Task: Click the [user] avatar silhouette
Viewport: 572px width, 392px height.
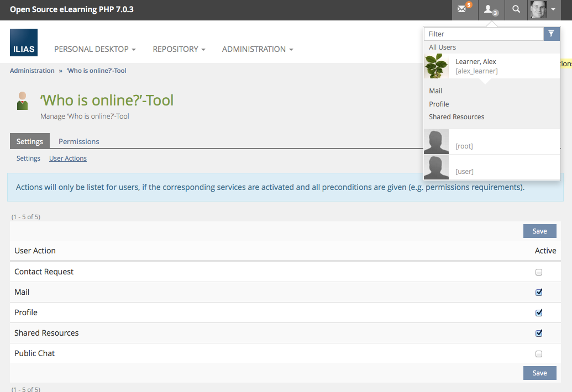Action: point(436,167)
